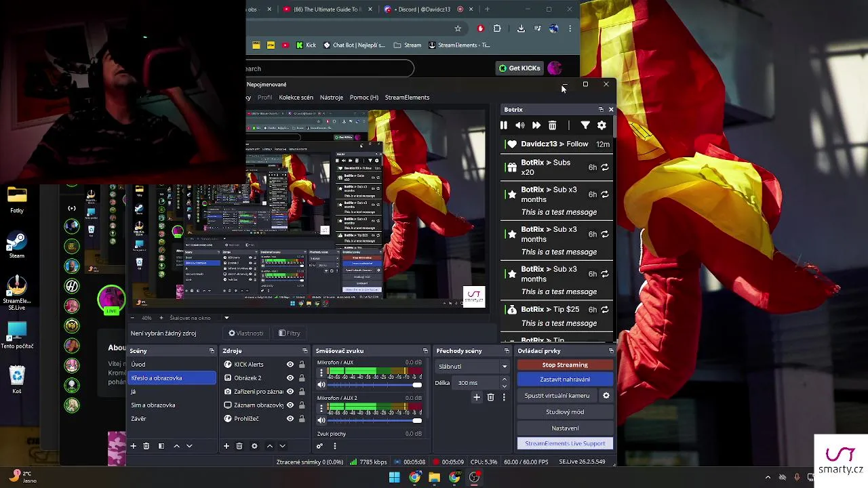The width and height of the screenshot is (868, 488).
Task: Open advanced audio properties gears icon
Action: click(x=319, y=446)
